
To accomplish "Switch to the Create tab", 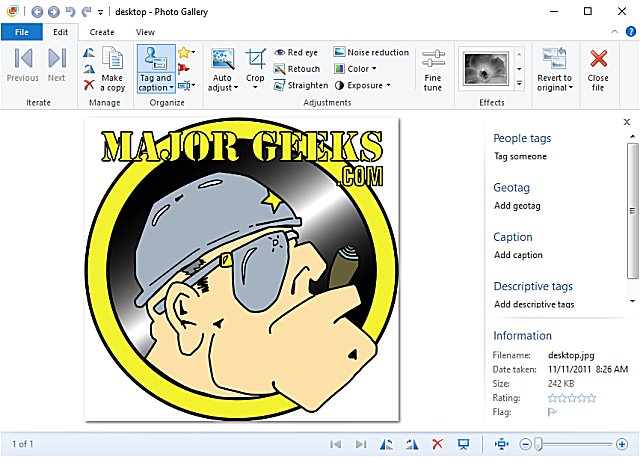I will point(102,32).
